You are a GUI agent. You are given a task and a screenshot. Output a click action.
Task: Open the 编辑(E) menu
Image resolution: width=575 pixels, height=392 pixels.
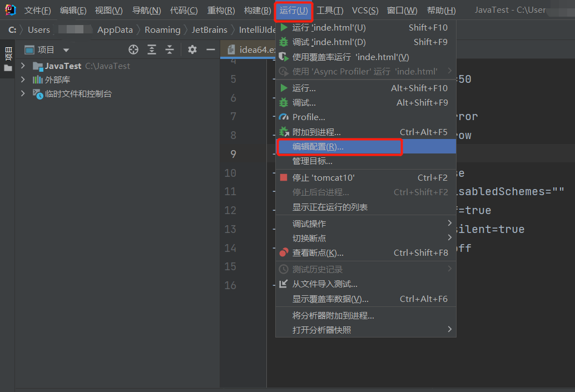pyautogui.click(x=73, y=10)
